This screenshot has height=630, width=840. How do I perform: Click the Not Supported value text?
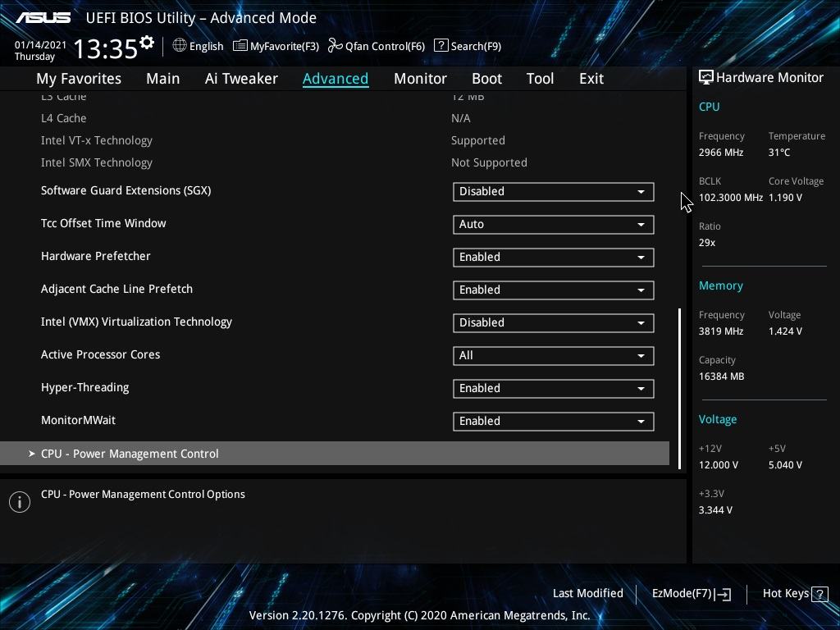point(489,163)
